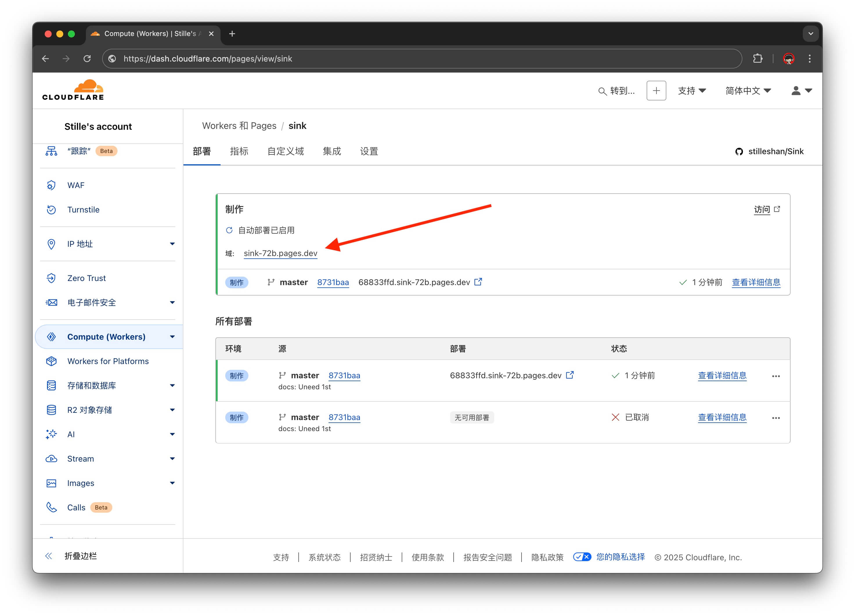855x616 pixels.
Task: Click the IP 地址 location pin icon
Action: 51,244
